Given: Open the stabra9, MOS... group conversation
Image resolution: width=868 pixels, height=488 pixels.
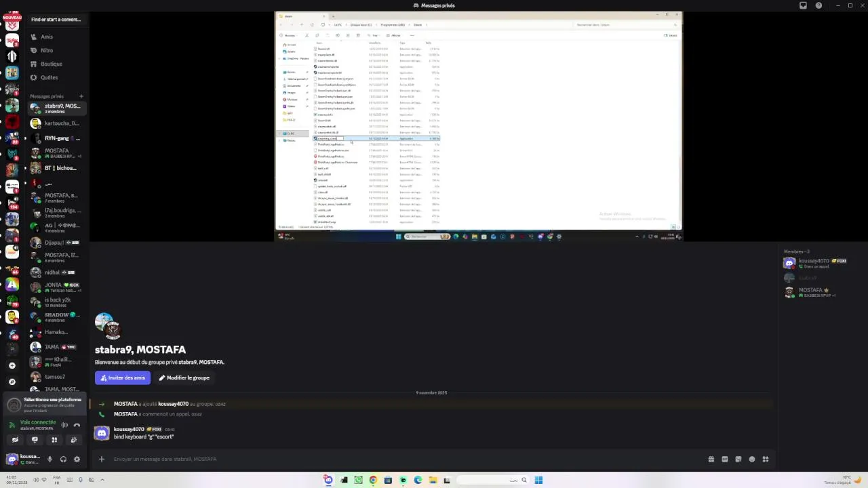Looking at the screenshot, I should click(x=57, y=108).
